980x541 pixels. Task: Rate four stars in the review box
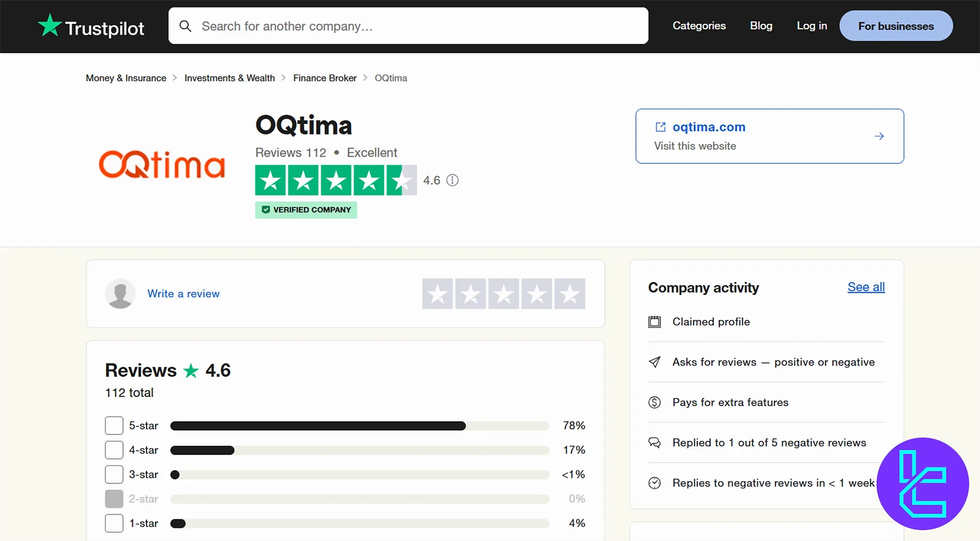pos(537,294)
